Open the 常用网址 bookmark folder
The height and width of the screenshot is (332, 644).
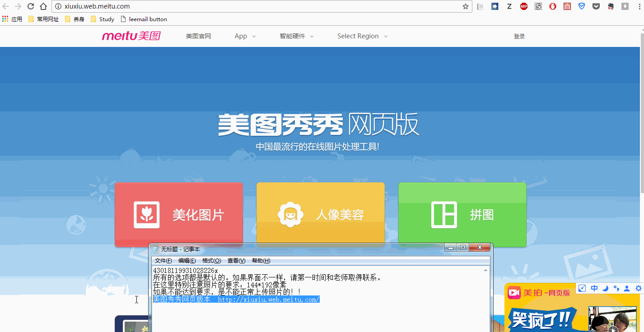point(43,19)
